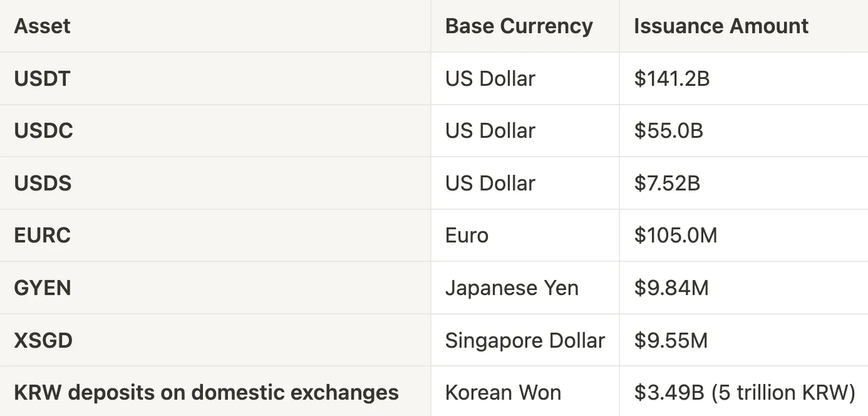Click the $141.2B issuance amount cell
The image size is (868, 416).
pos(743,78)
